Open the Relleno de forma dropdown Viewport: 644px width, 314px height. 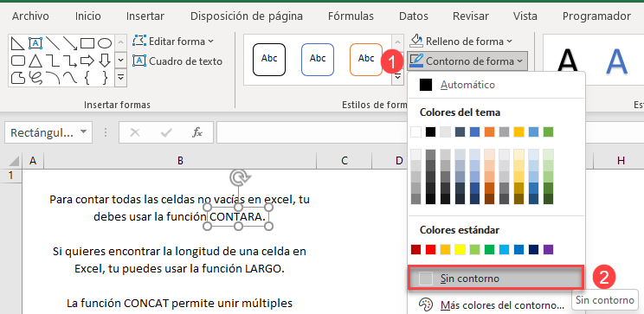tap(460, 41)
